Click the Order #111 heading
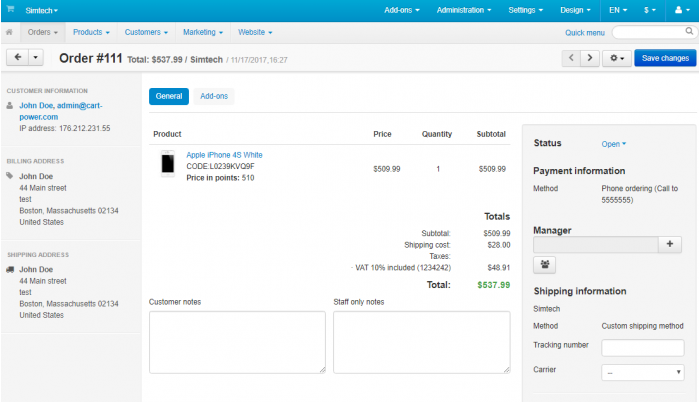 point(91,59)
